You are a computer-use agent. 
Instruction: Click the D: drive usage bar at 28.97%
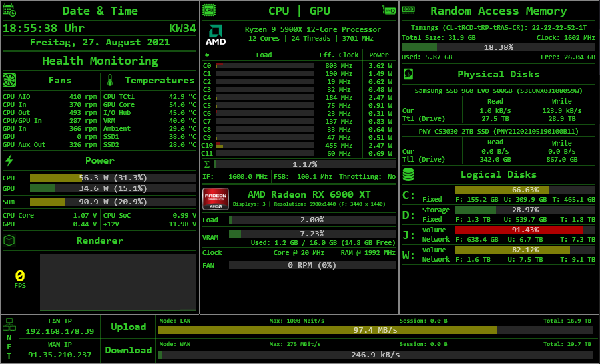coord(525,210)
